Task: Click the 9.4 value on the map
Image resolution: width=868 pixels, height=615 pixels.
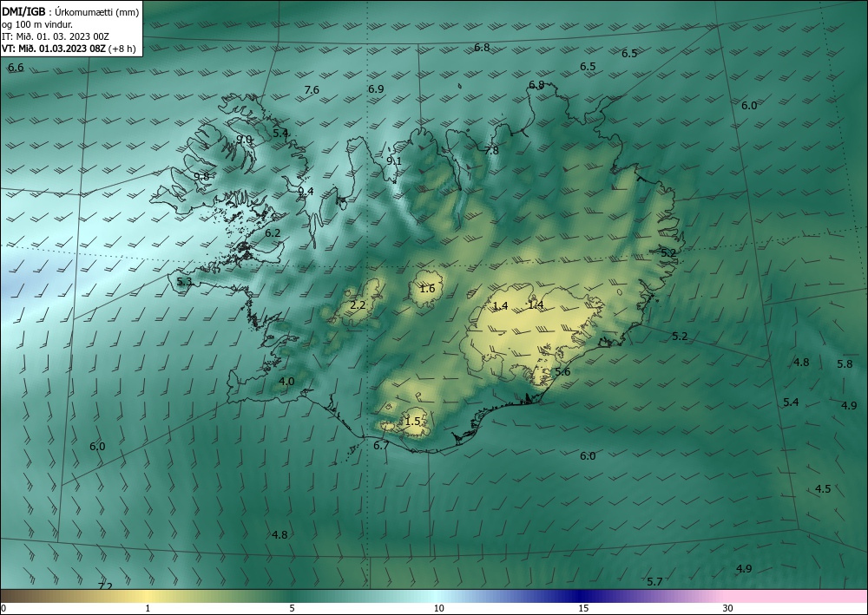Action: 306,192
